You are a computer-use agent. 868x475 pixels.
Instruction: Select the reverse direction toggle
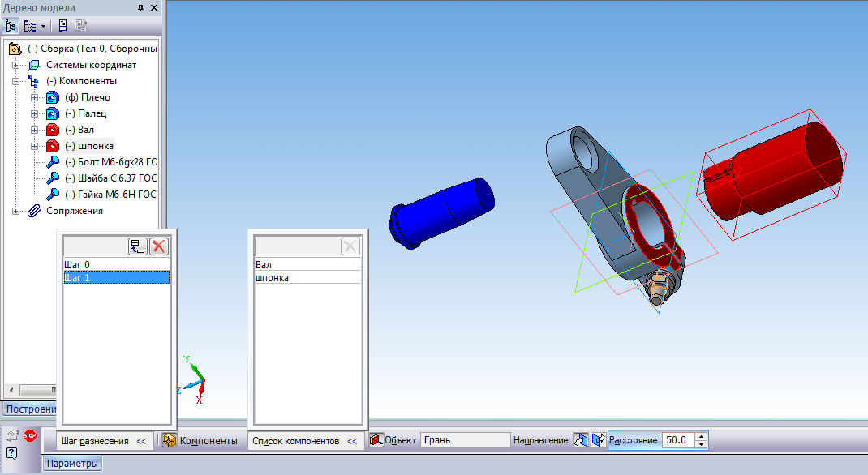pyautogui.click(x=598, y=441)
